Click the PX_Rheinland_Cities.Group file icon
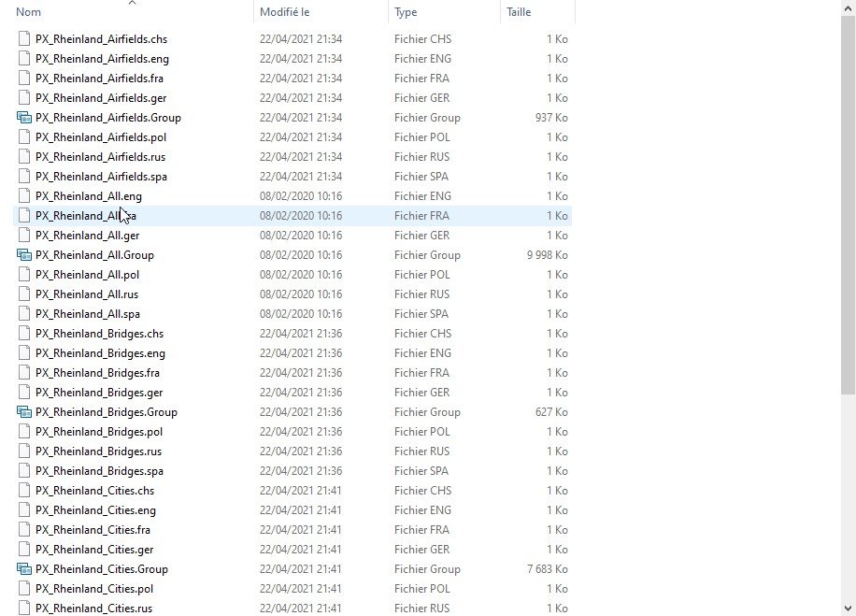The width and height of the screenshot is (856, 616). pos(24,569)
